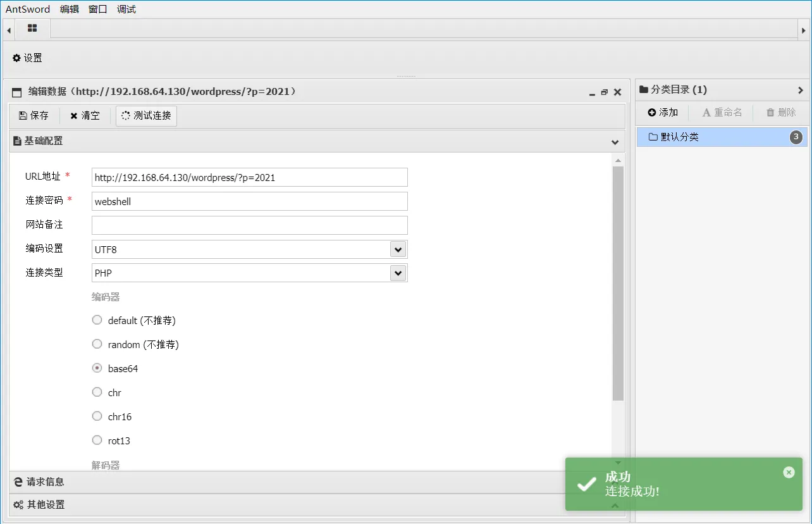Open the 调试 menu

(126, 9)
